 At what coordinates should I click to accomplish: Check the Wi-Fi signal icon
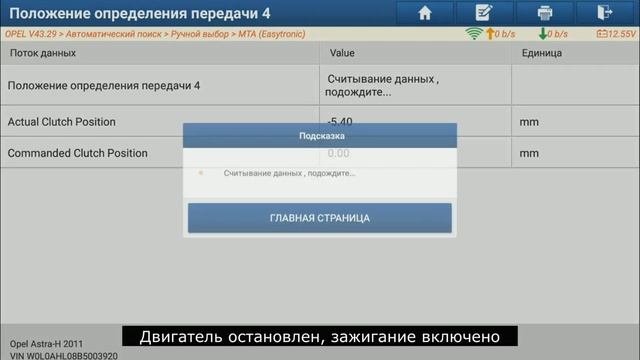[474, 33]
